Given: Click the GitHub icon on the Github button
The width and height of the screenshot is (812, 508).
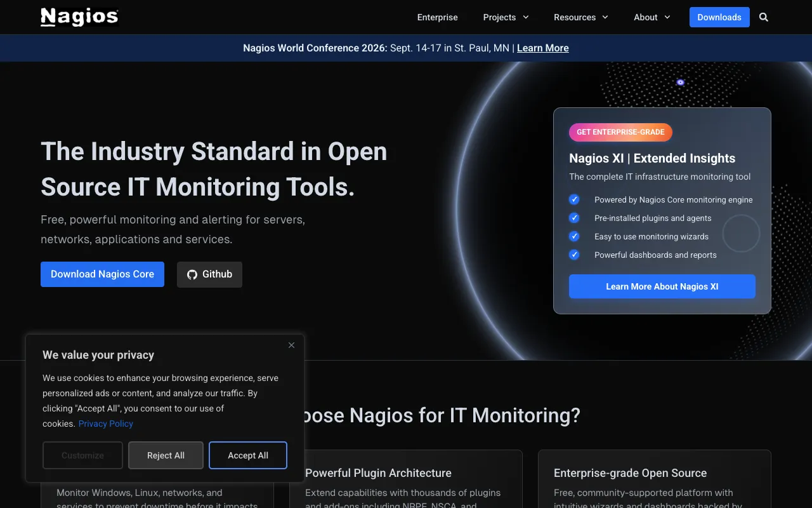Looking at the screenshot, I should tap(192, 274).
